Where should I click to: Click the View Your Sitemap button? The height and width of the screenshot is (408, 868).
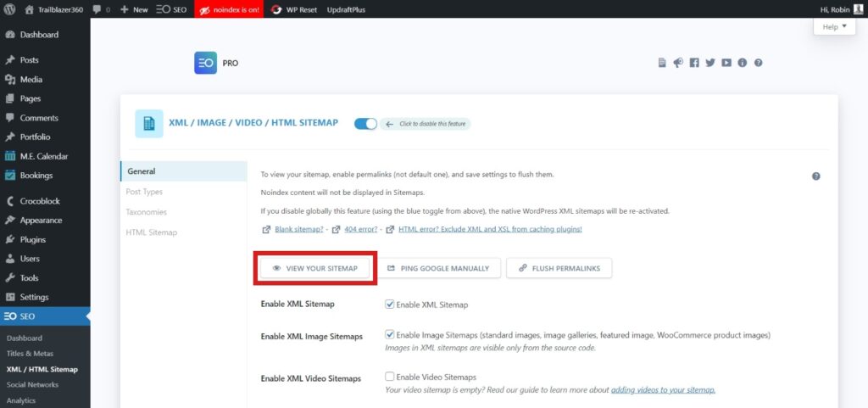tap(315, 268)
